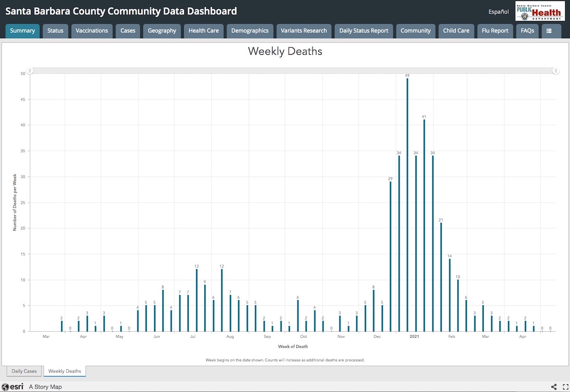
Task: Open the Variants Research tab
Action: pos(304,31)
